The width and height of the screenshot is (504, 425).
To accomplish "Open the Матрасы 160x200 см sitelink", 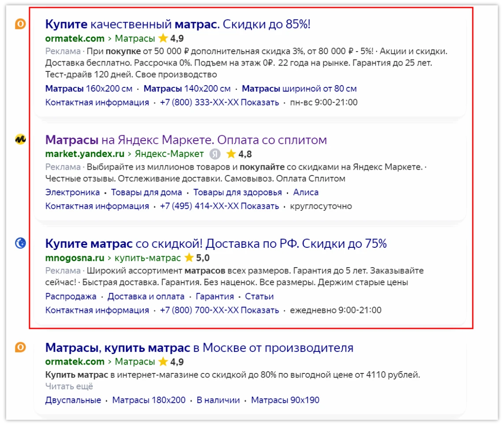I will click(89, 89).
